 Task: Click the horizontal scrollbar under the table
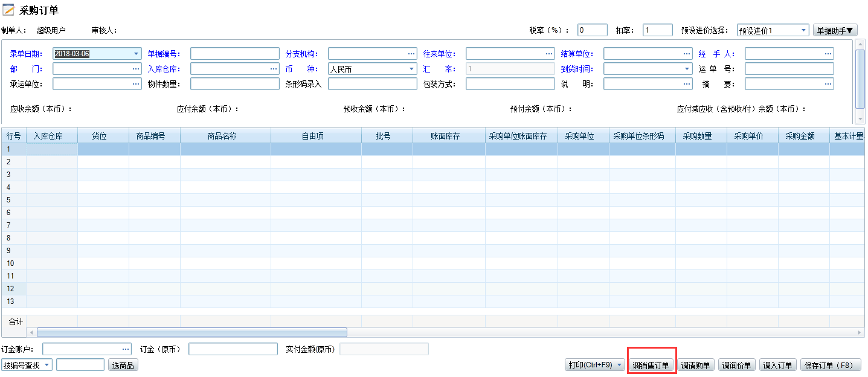coord(192,332)
